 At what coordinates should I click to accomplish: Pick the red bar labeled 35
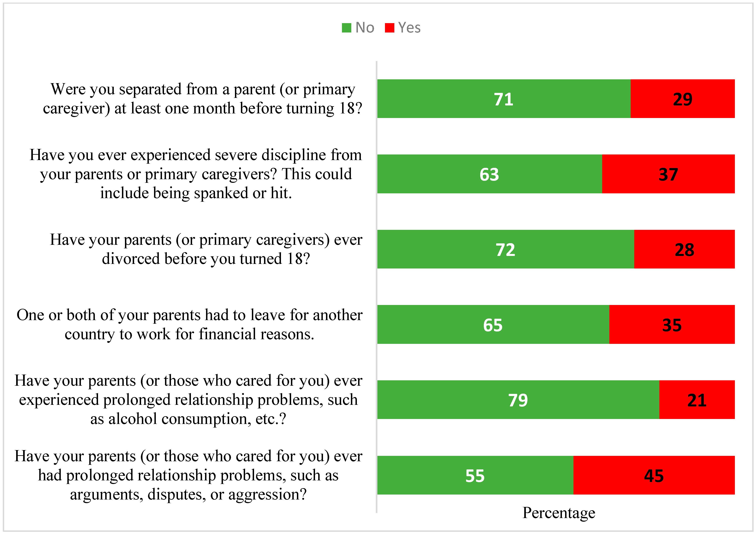coord(672,325)
